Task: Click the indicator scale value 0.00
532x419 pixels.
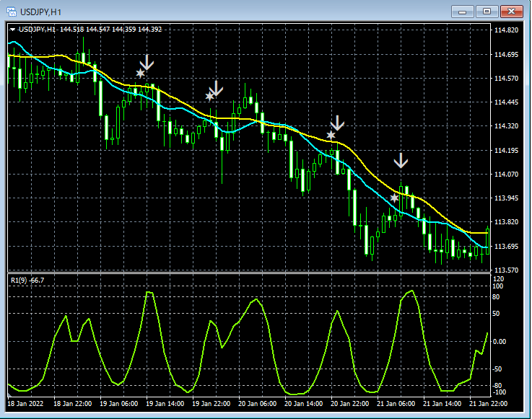Action: 500,342
